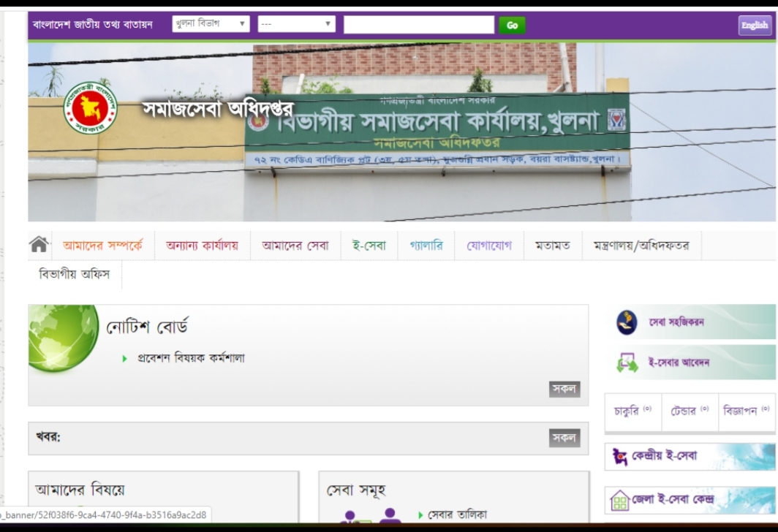Click সকল button in the notice board
The image size is (778, 532).
pos(564,389)
